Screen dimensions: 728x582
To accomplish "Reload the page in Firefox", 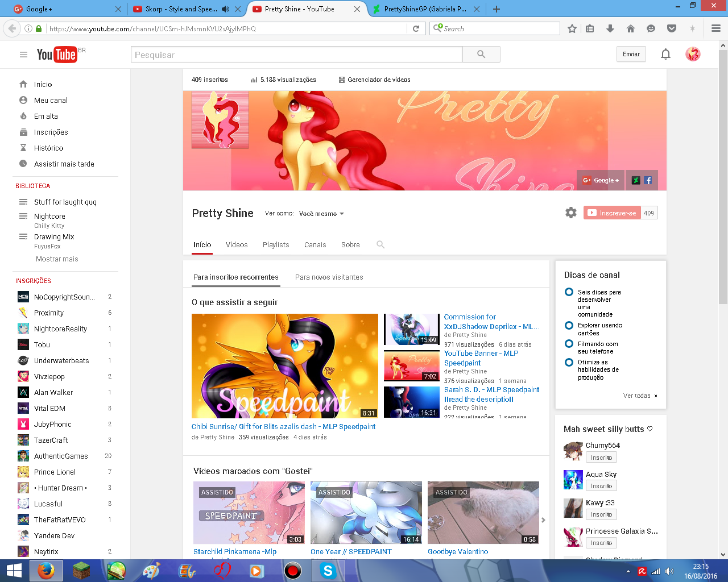I will [416, 28].
